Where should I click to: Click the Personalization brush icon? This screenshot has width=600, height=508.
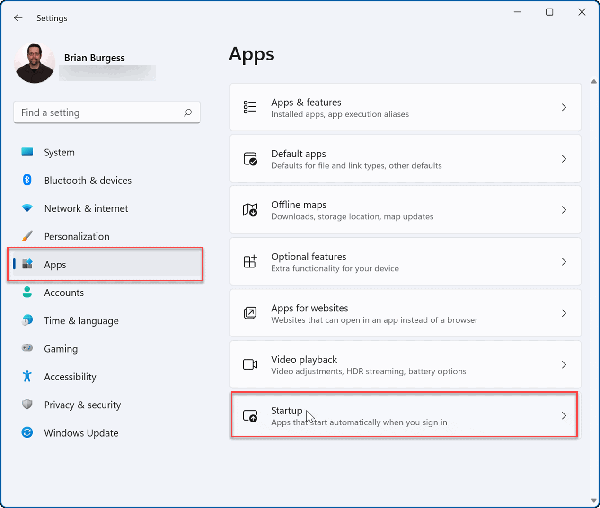pyautogui.click(x=27, y=236)
